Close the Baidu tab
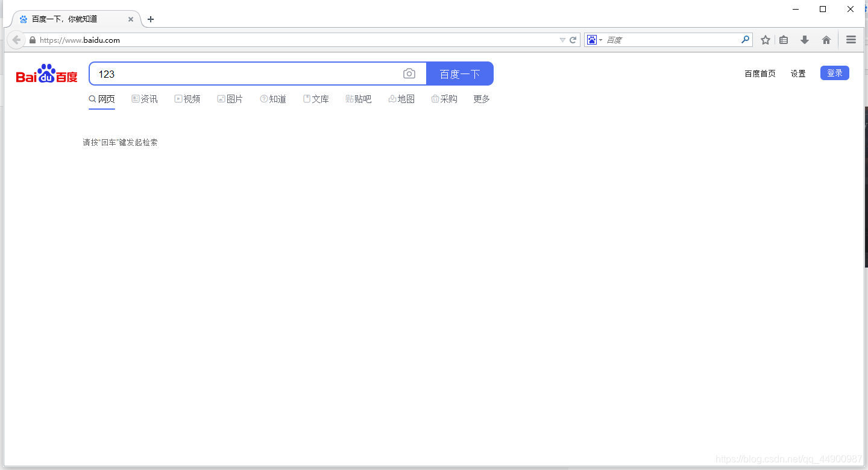 (x=131, y=19)
